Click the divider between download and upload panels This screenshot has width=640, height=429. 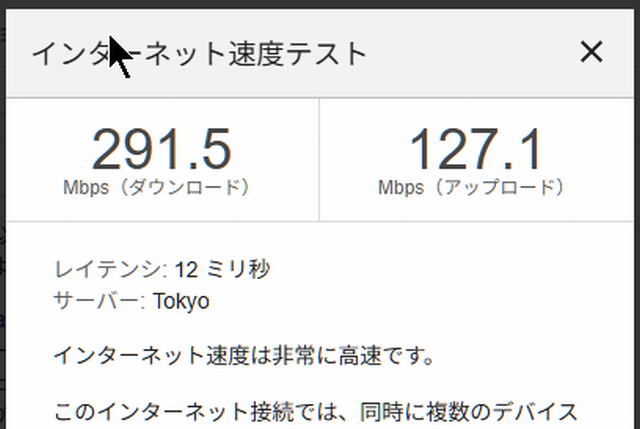coord(319,160)
